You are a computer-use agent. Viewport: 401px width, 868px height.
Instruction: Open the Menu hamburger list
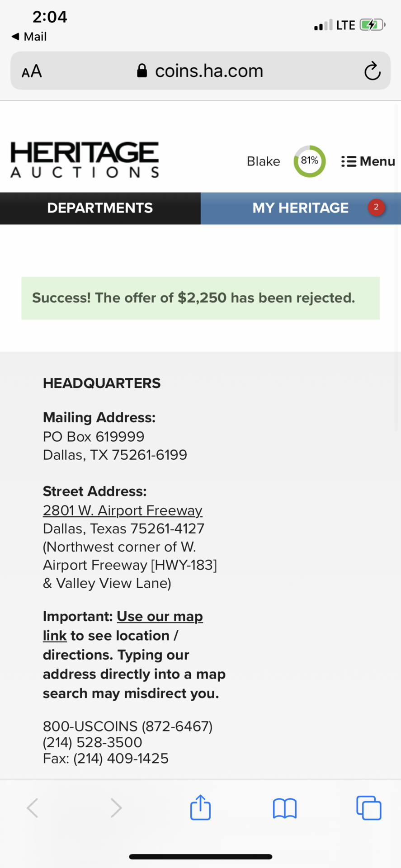(368, 161)
